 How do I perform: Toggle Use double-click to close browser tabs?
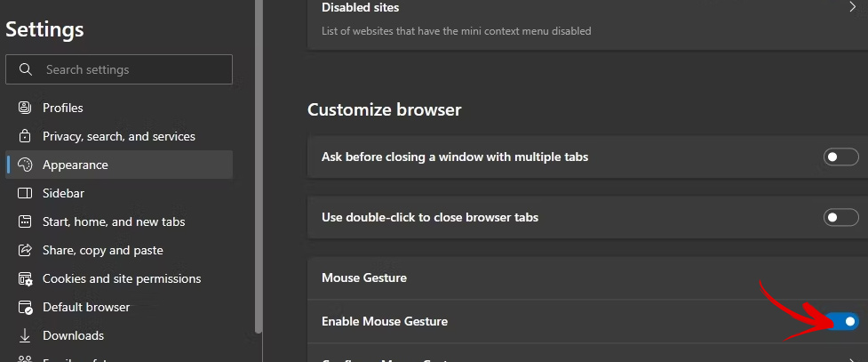840,217
